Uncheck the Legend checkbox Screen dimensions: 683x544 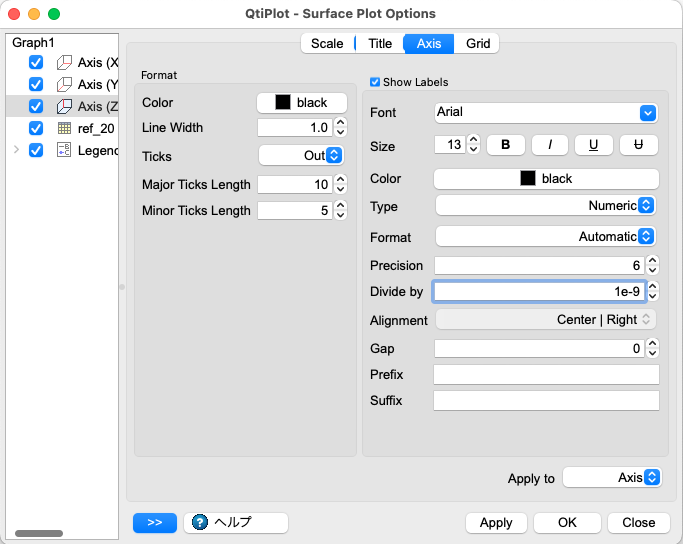pos(36,150)
